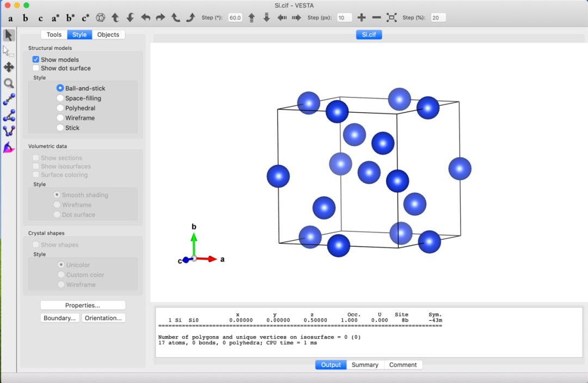Select Ball-and-stick style
Screen dimensions: 588x383
coord(60,88)
